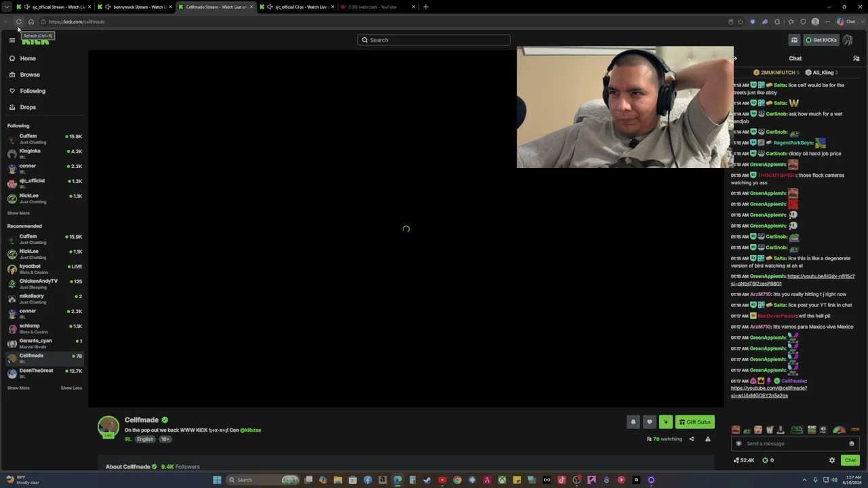Select the IRL category tag
868x488 pixels.
128,439
